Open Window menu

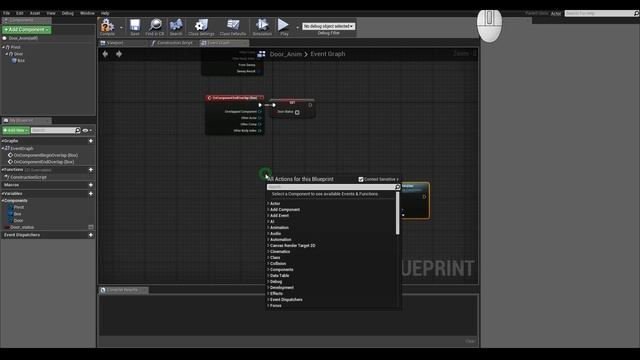point(87,13)
